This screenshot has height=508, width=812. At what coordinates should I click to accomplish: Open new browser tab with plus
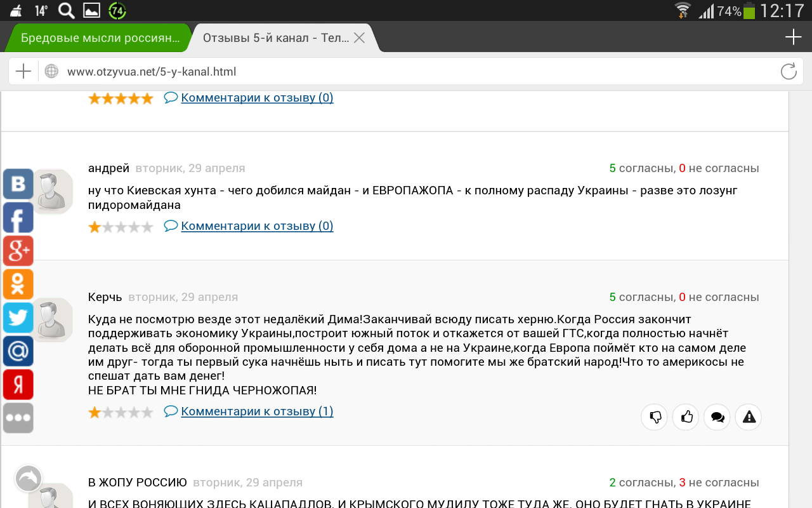[793, 37]
